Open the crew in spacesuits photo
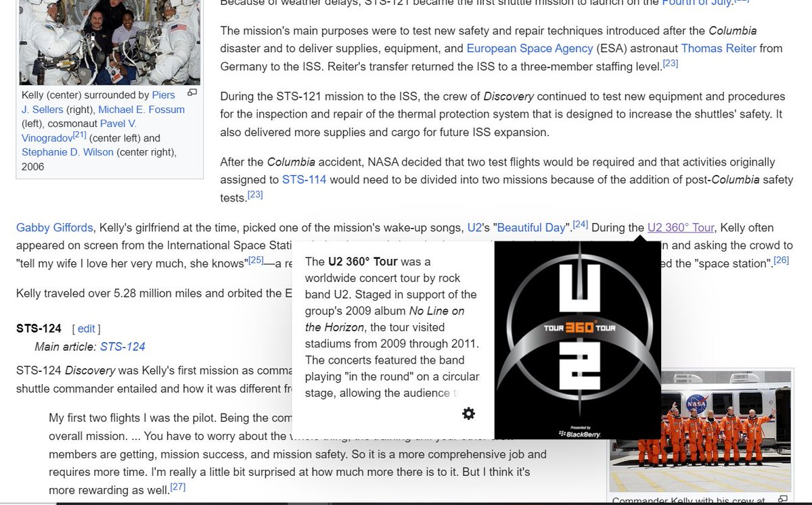 click(110, 42)
